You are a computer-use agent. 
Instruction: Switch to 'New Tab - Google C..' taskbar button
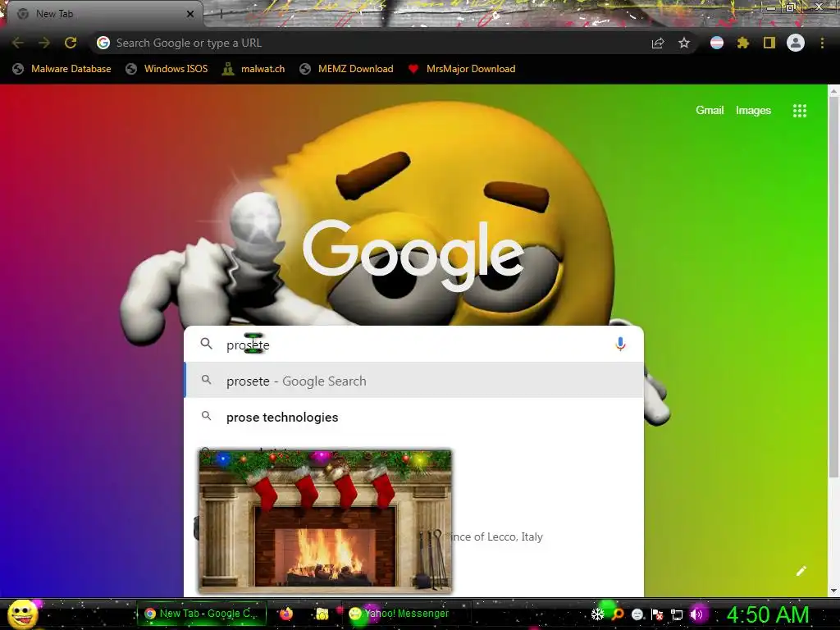tap(202, 614)
